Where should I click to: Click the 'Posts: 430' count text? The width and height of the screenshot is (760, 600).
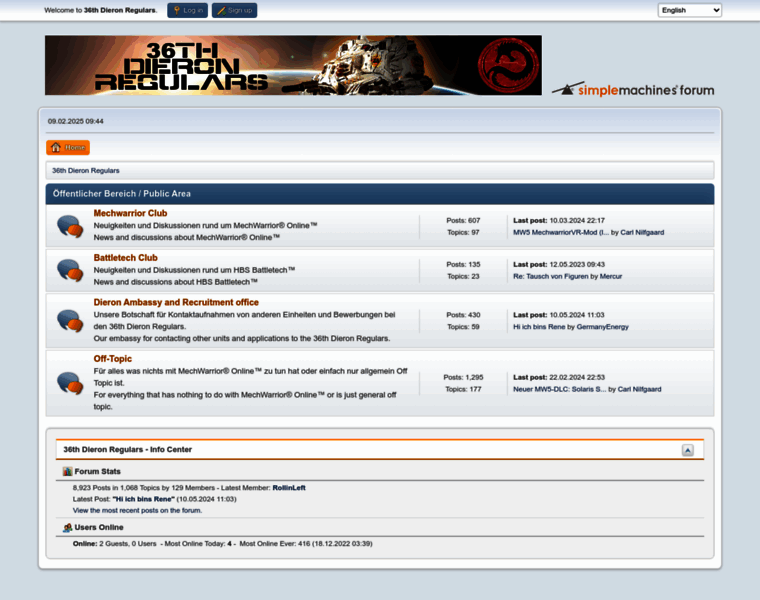click(463, 315)
